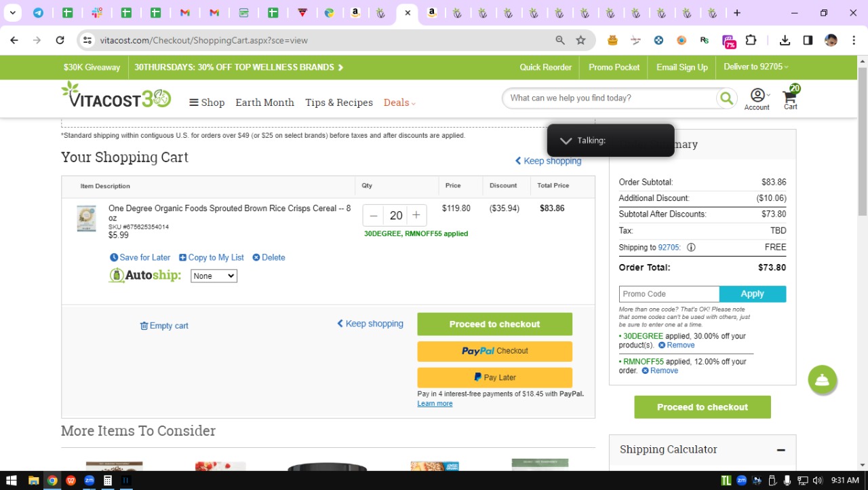The height and width of the screenshot is (490, 868).
Task: Click the Zoom app taskbar icon
Action: point(89,480)
